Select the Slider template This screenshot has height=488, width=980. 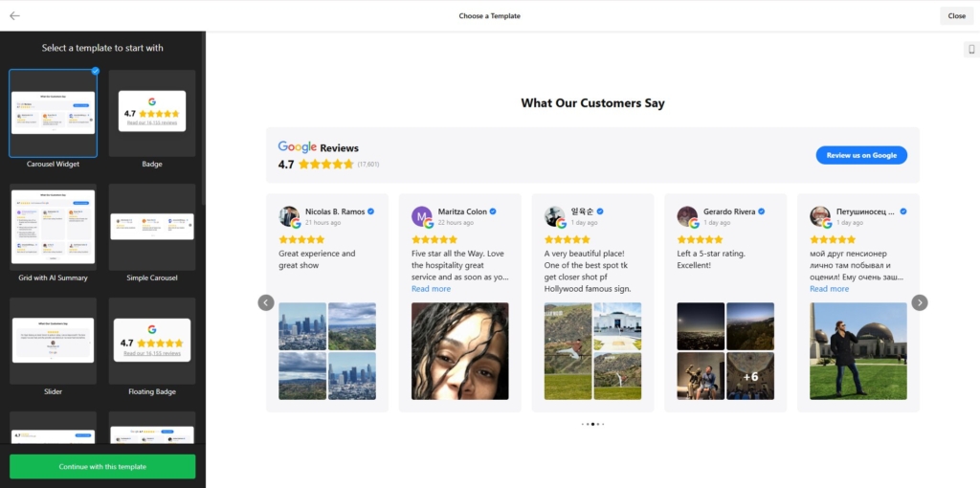(x=54, y=341)
